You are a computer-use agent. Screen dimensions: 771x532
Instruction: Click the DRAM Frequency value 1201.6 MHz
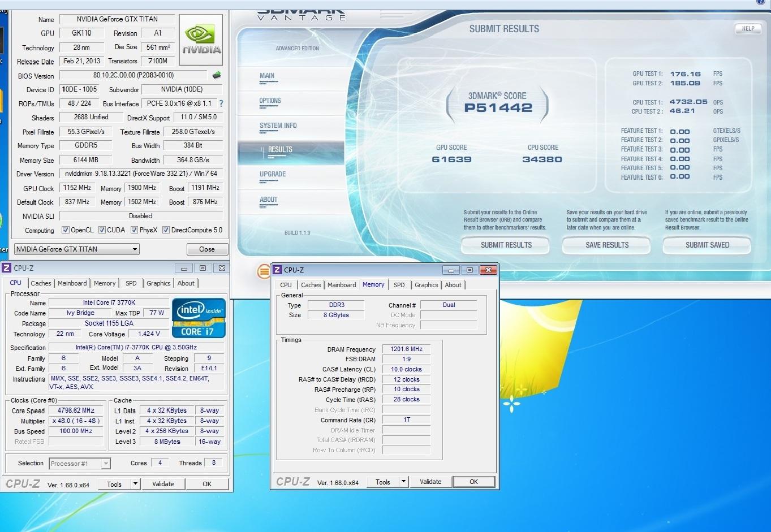click(x=407, y=349)
